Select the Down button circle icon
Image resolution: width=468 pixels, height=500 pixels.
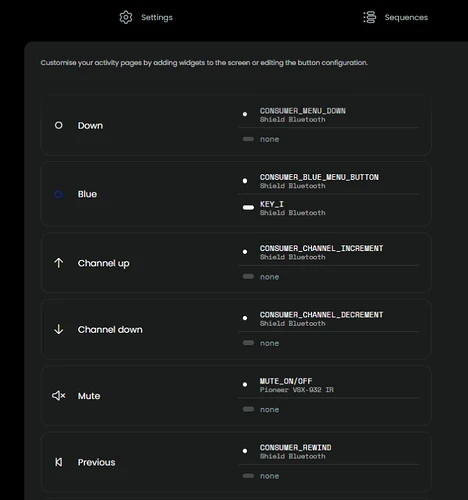coord(58,125)
